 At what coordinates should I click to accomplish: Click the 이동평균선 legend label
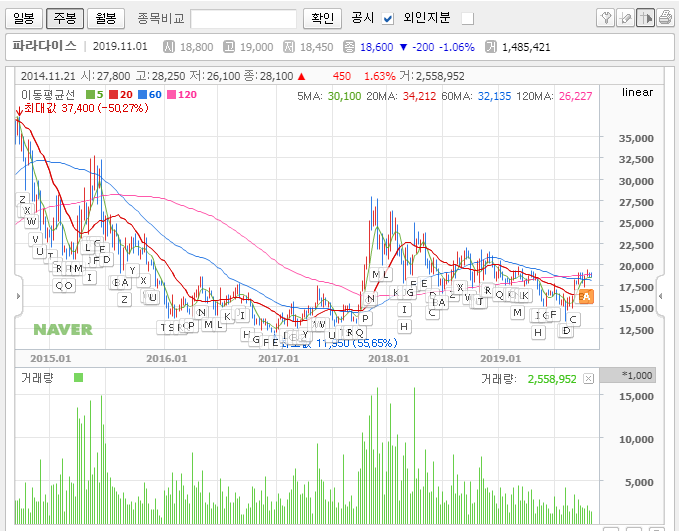click(x=48, y=94)
